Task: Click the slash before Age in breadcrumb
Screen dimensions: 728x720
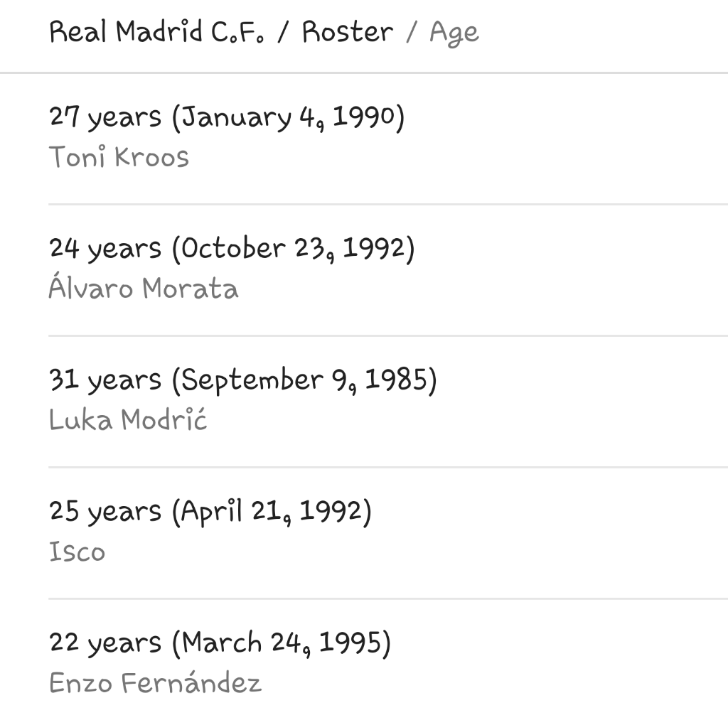Action: coord(411,32)
